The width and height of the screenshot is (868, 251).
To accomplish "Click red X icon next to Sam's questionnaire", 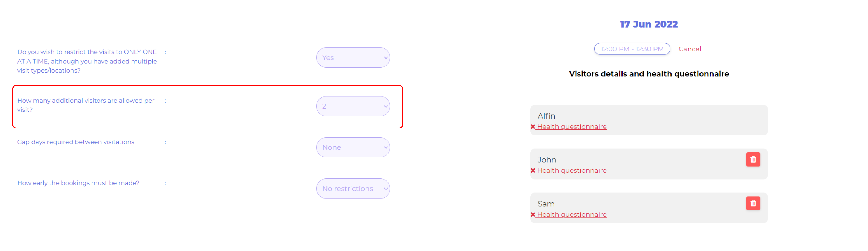I will click(x=533, y=215).
